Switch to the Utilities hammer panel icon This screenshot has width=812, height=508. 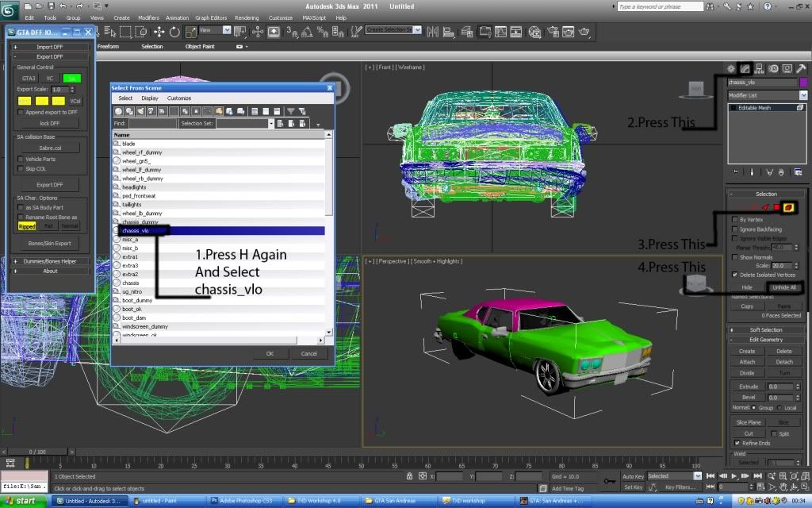tap(801, 68)
